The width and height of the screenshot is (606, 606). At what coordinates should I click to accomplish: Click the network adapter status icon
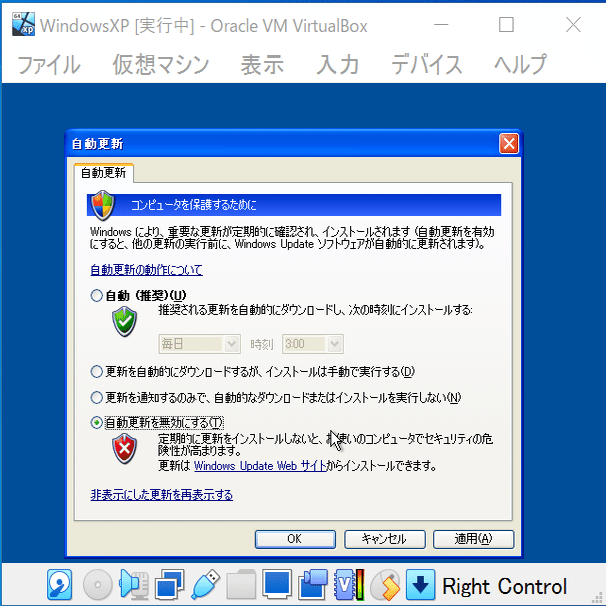(x=169, y=584)
